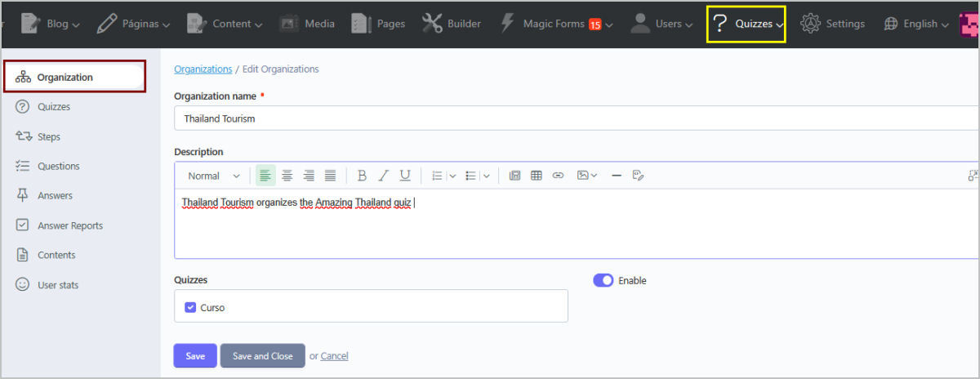Click the Save button
This screenshot has height=379, width=980.
[195, 356]
